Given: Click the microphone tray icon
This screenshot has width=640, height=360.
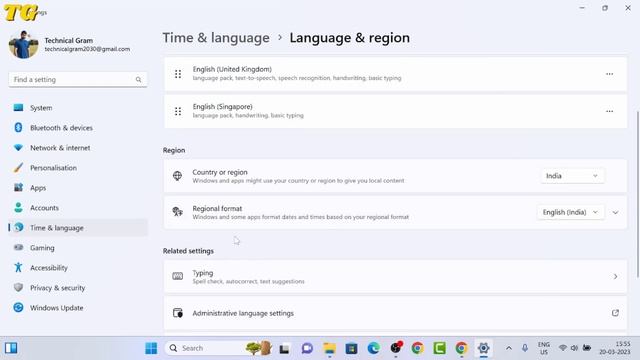Looking at the screenshot, I should click(x=525, y=348).
